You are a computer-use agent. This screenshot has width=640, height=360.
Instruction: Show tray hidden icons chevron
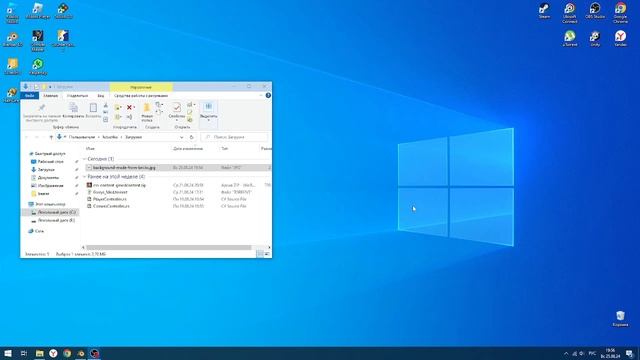coord(566,353)
